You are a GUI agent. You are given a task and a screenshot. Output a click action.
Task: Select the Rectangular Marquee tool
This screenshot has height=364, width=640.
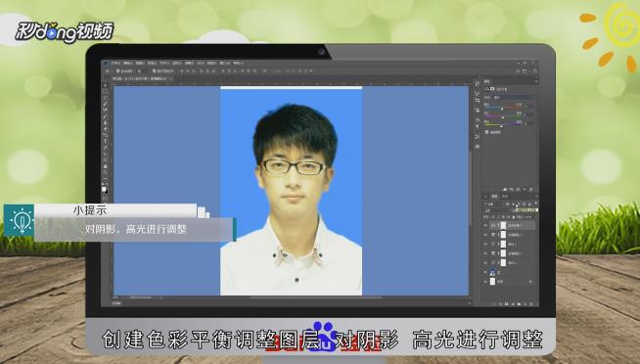tap(106, 91)
